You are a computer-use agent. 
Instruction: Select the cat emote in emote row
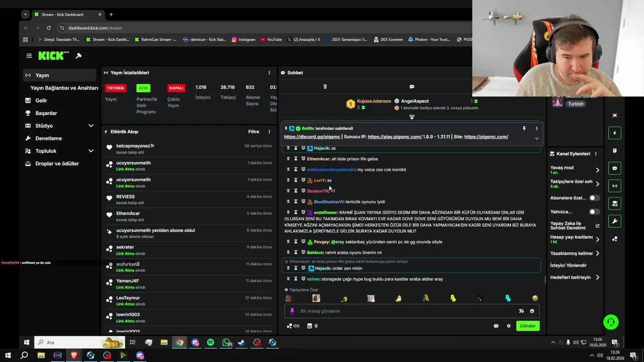tap(371, 298)
